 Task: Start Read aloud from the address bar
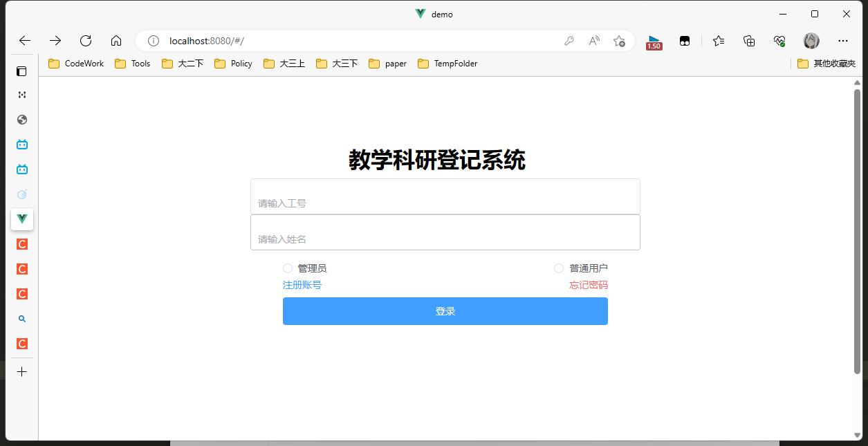(x=593, y=41)
